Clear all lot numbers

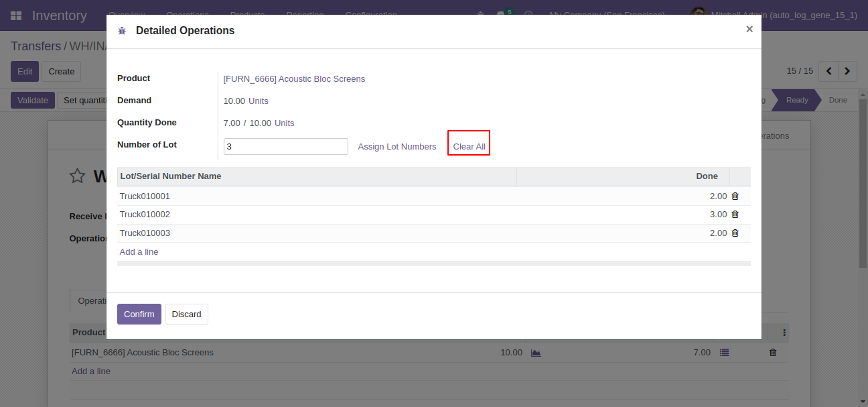click(x=469, y=147)
